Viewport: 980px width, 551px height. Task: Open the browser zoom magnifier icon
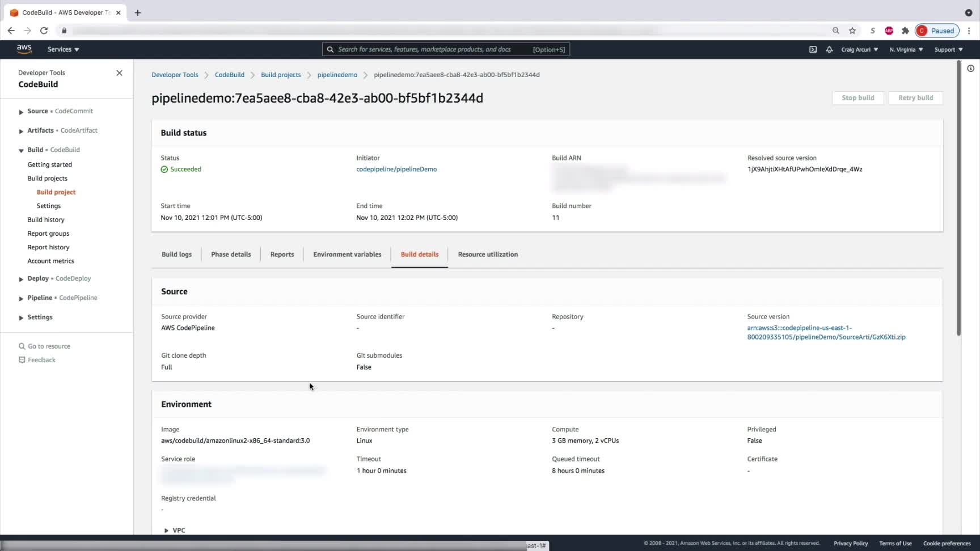click(x=836, y=31)
